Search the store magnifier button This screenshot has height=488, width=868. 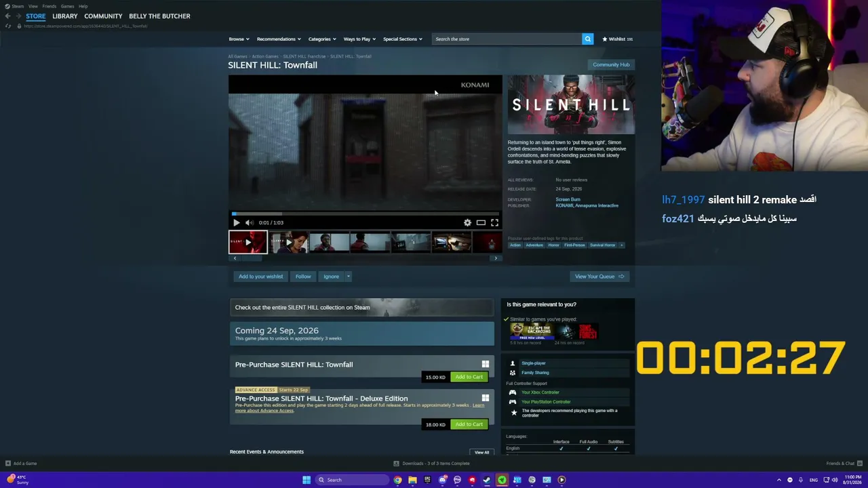click(x=588, y=39)
